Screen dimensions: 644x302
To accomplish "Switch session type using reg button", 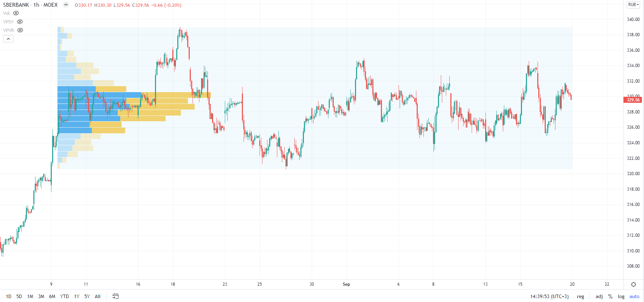I will 581,296.
